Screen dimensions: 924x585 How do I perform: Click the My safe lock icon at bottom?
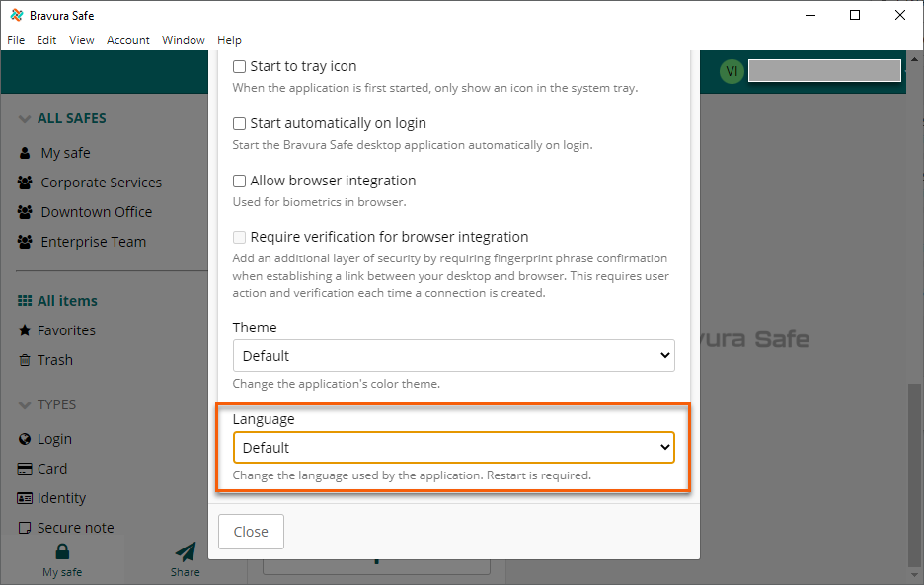tap(62, 551)
